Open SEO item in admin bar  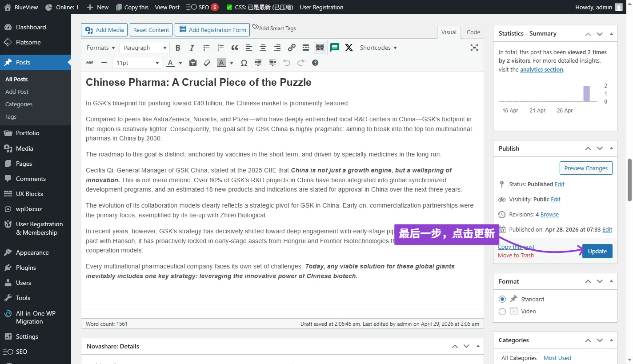pos(202,7)
